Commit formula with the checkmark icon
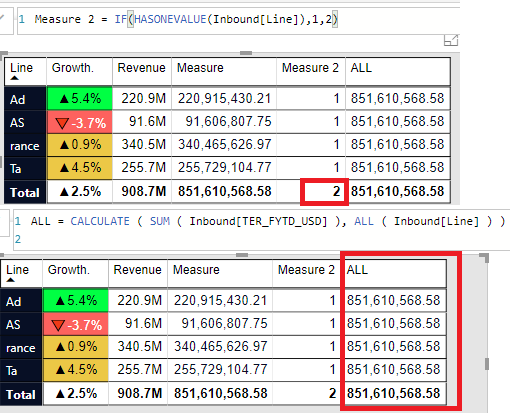This screenshot has height=416, width=518. pos(3,18)
